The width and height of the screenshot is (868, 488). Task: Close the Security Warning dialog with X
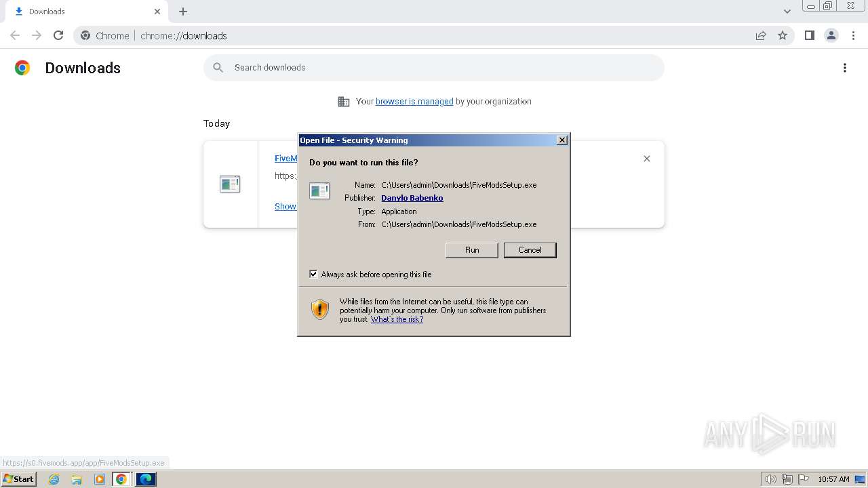tap(561, 140)
